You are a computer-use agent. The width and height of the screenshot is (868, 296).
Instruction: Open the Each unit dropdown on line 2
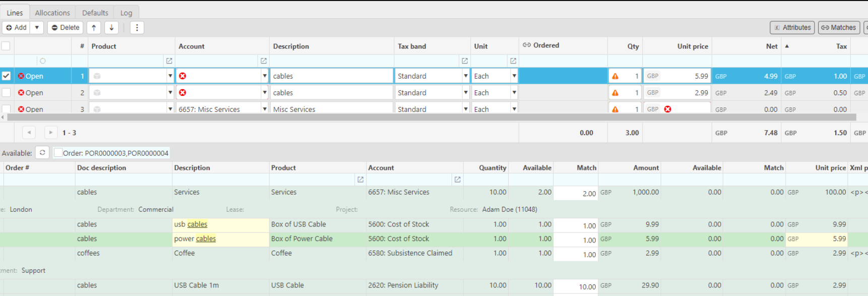[514, 93]
